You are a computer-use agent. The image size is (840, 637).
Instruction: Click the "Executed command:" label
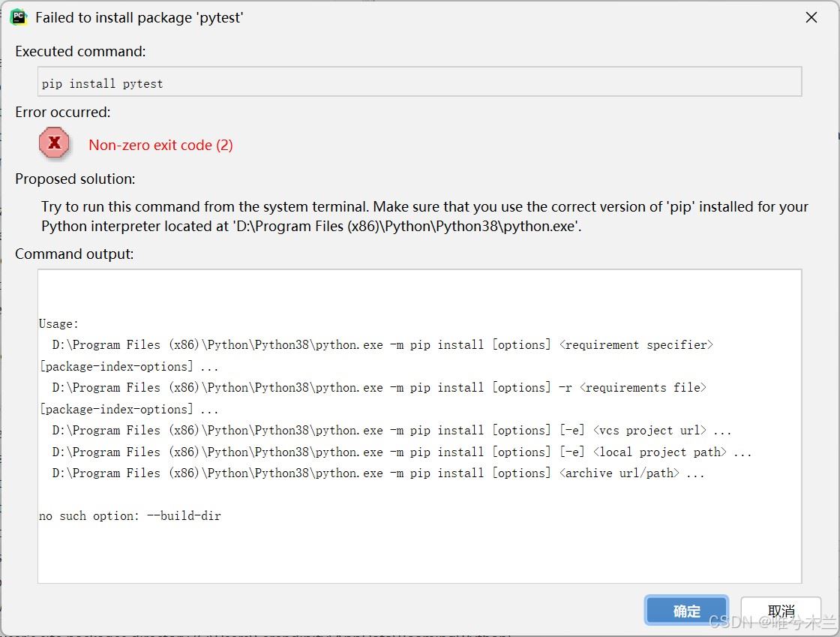pyautogui.click(x=80, y=52)
